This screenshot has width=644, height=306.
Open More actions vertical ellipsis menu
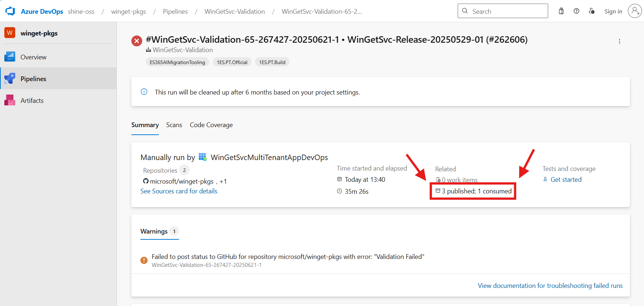[x=619, y=41]
